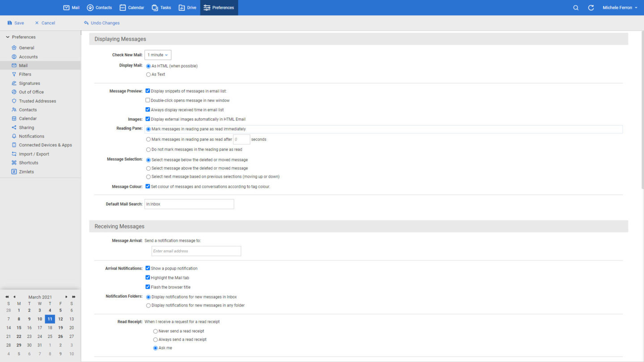Open the Tasks application tab
The height and width of the screenshot is (362, 644).
coord(161,7)
